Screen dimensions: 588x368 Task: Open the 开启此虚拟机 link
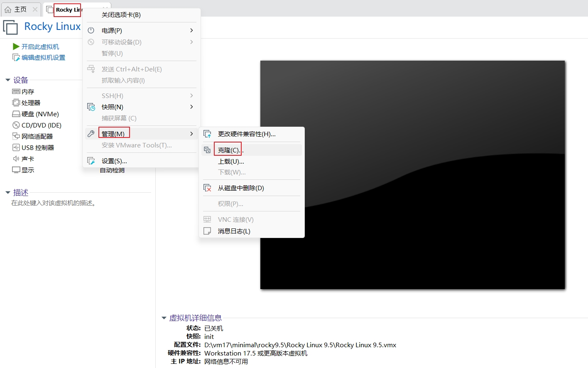(x=40, y=47)
